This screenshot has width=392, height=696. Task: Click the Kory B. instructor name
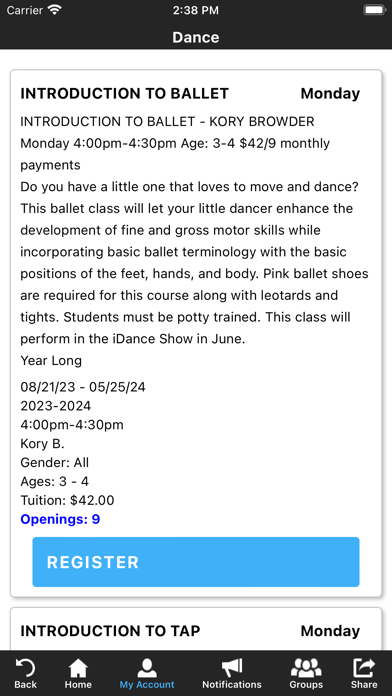[42, 443]
